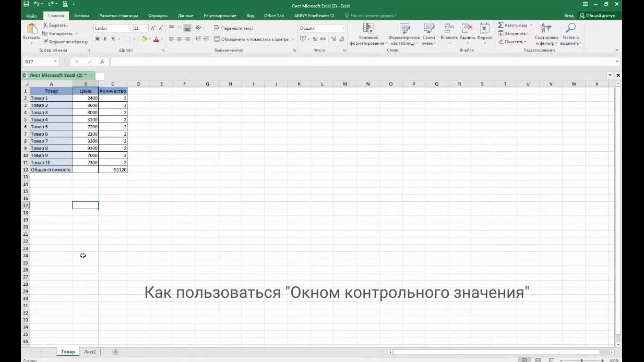Open the font size dropdown
The image size is (644, 362).
pyautogui.click(x=145, y=27)
